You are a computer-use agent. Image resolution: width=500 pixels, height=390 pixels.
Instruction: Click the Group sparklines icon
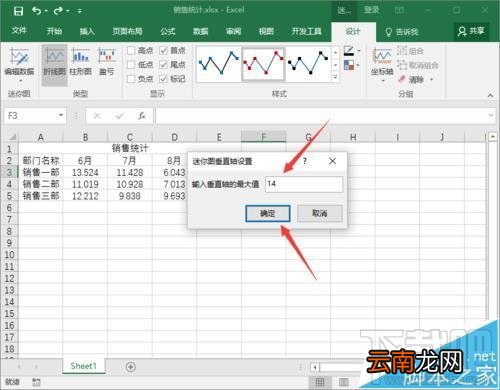pyautogui.click(x=402, y=51)
